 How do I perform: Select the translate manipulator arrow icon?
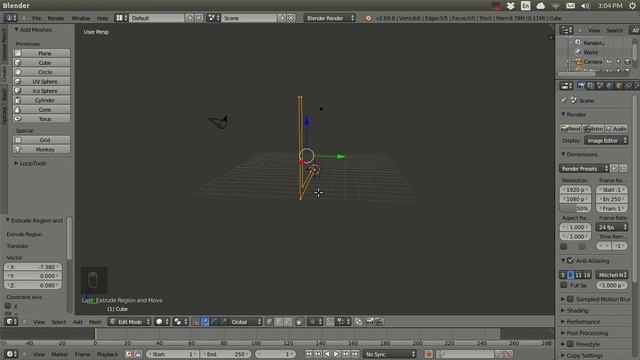click(205, 322)
